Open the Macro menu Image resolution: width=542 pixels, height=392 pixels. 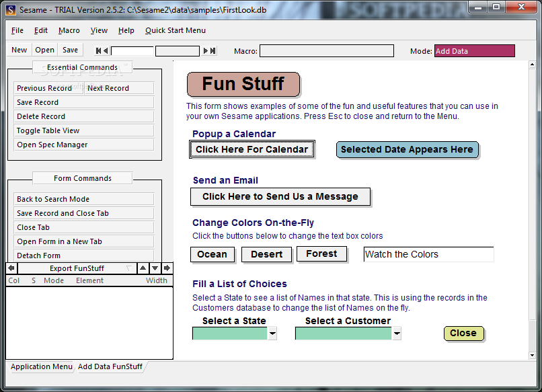coord(69,30)
